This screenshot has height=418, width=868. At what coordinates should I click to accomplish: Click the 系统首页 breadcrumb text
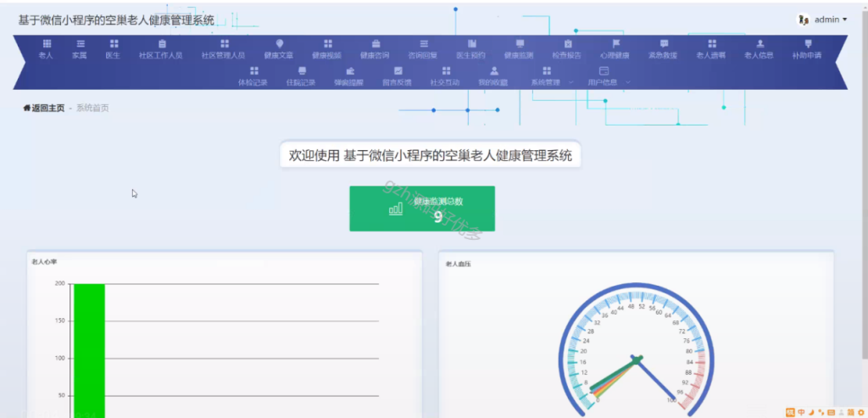click(92, 108)
